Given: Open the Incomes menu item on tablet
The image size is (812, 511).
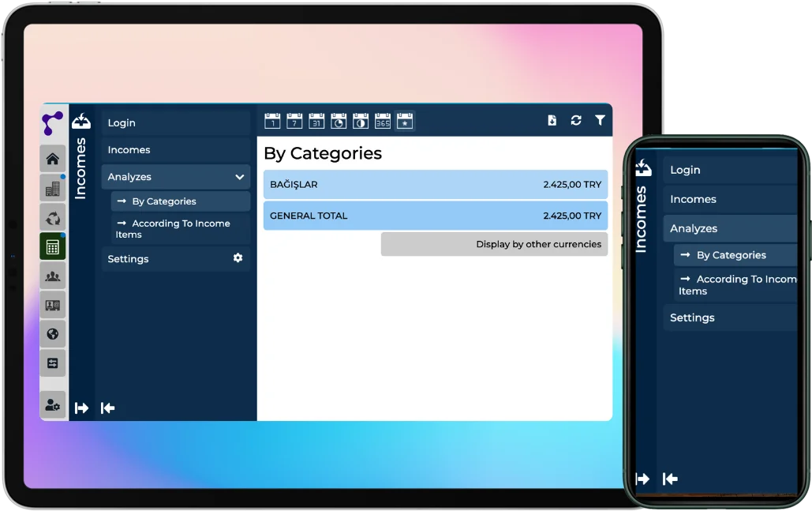Looking at the screenshot, I should pos(175,150).
